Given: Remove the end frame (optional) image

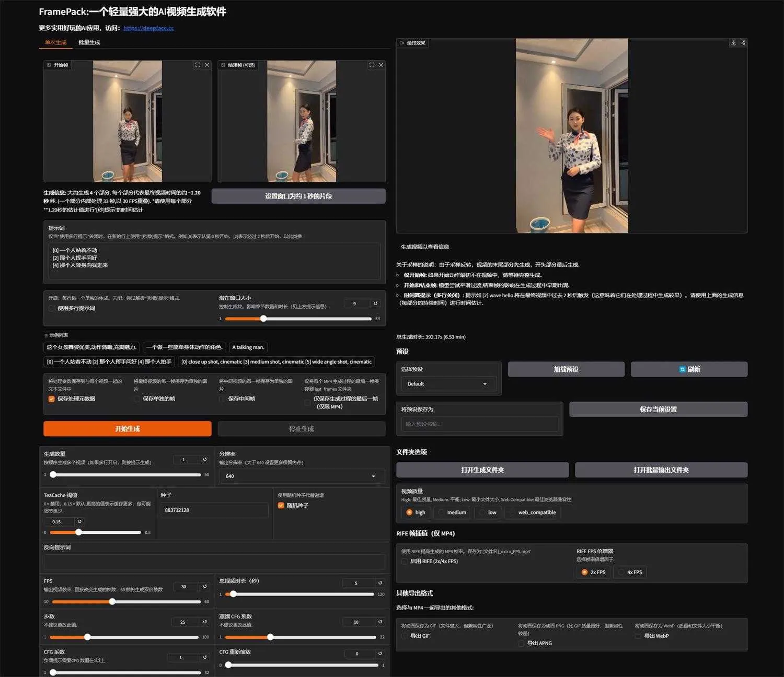Looking at the screenshot, I should (381, 65).
